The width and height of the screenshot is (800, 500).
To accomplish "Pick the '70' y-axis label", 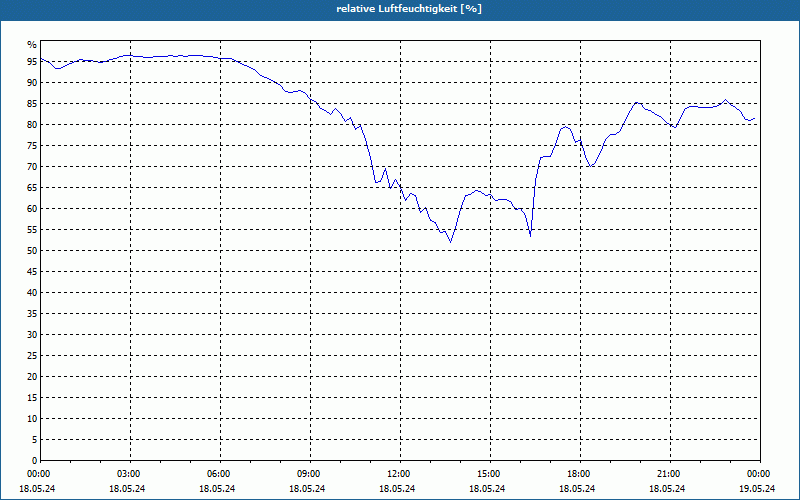I will 32,167.
